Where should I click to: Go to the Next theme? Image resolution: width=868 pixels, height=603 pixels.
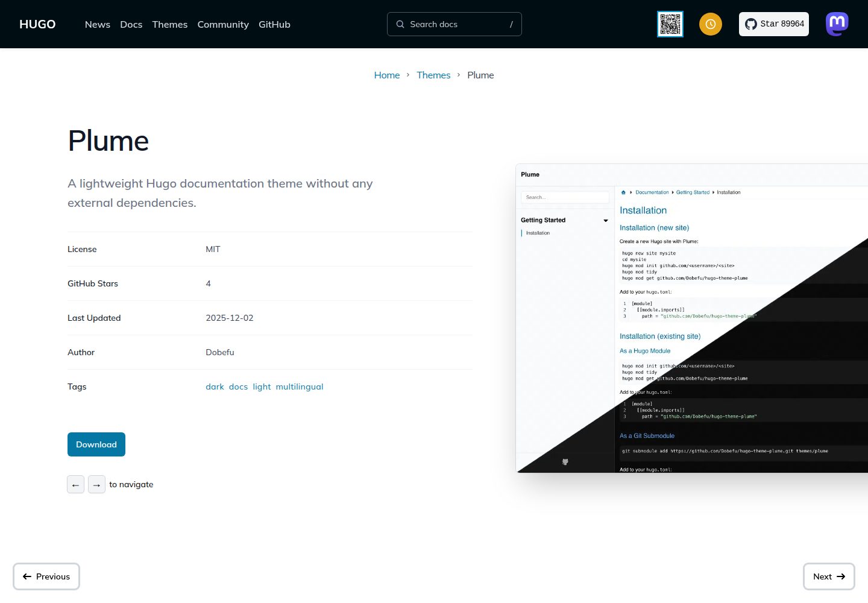tap(829, 576)
